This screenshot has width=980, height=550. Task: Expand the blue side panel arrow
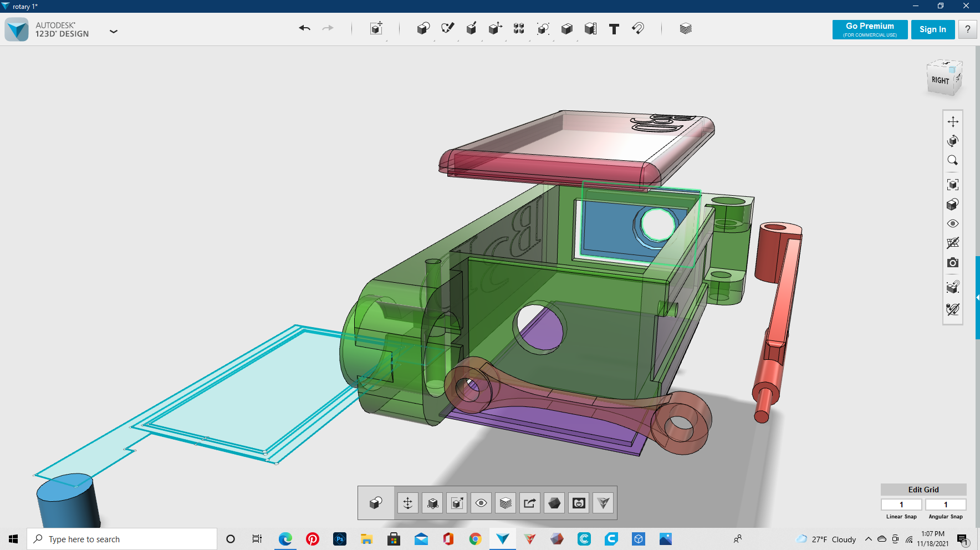[x=977, y=298]
